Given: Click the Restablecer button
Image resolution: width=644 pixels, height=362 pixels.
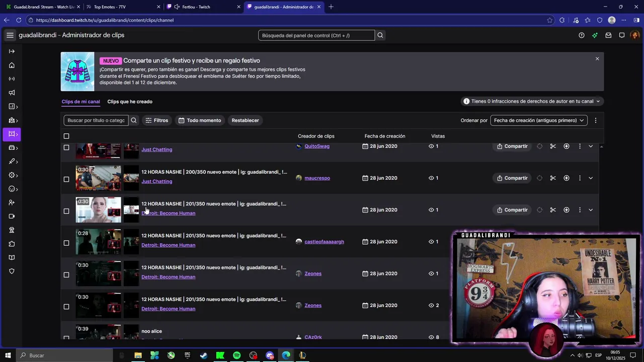Looking at the screenshot, I should (245, 120).
